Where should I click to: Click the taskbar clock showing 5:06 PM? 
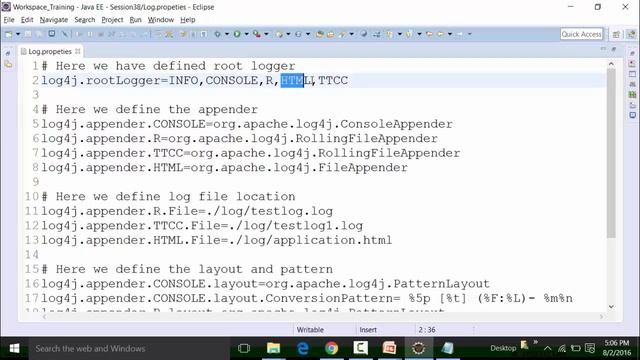[616, 348]
